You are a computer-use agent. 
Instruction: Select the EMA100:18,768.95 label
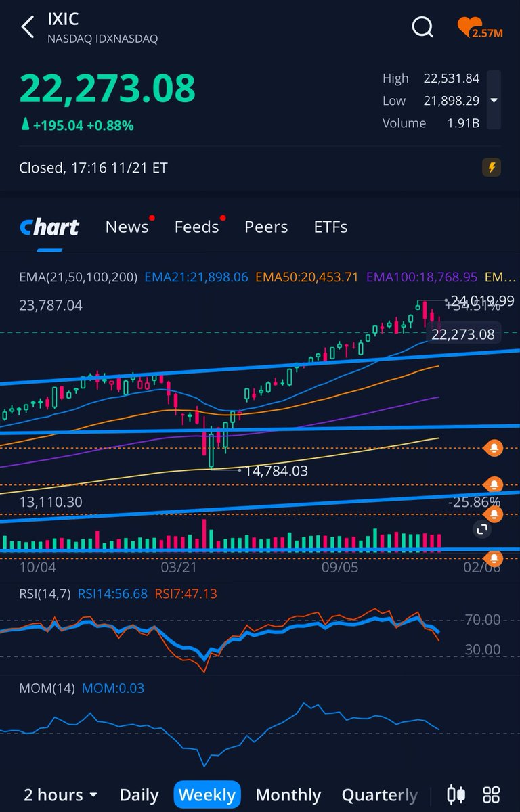(x=422, y=277)
